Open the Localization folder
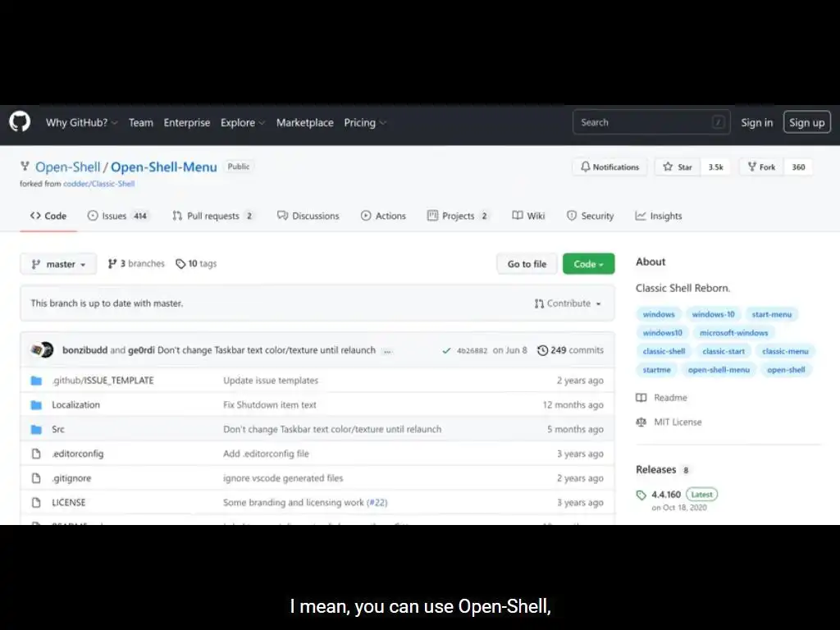Image resolution: width=840 pixels, height=630 pixels. pos(75,405)
